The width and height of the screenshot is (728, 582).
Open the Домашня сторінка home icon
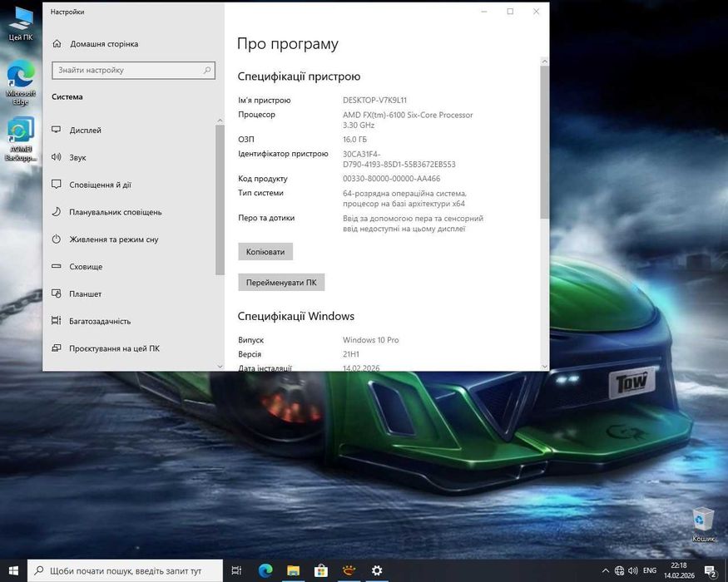[x=57, y=43]
